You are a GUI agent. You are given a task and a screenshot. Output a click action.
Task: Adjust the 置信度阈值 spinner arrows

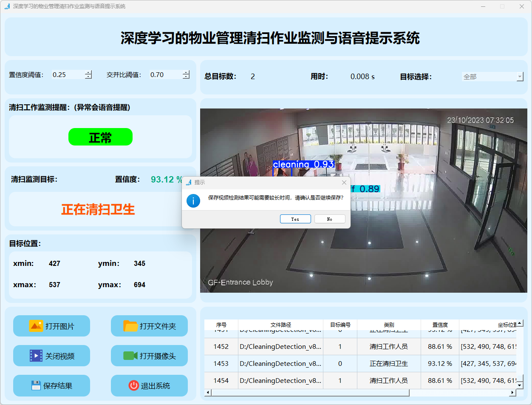[x=88, y=75]
